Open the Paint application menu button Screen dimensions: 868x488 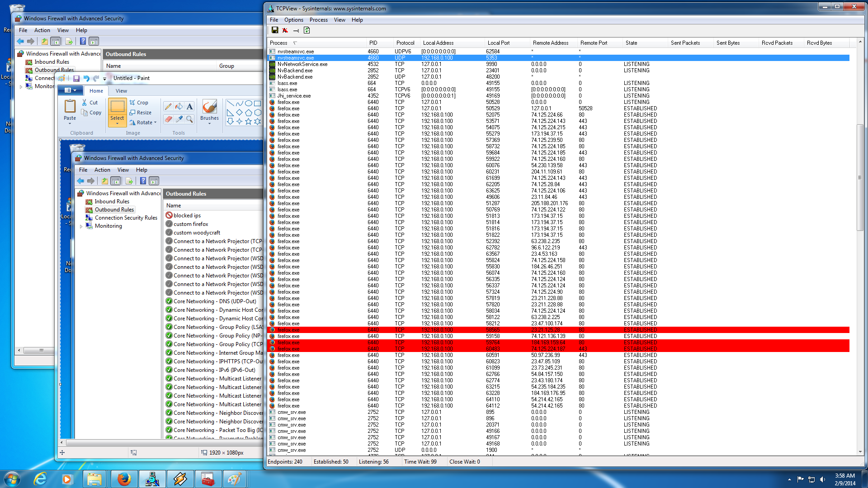[71, 90]
